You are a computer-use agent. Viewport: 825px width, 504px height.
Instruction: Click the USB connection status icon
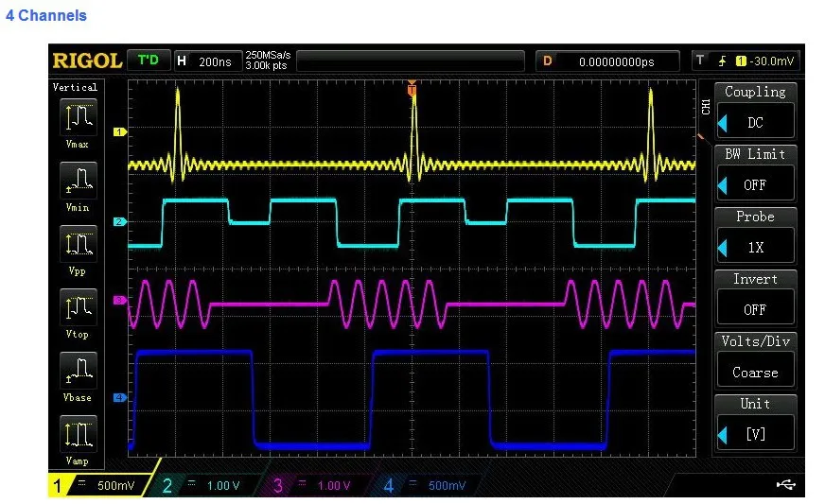[786, 484]
